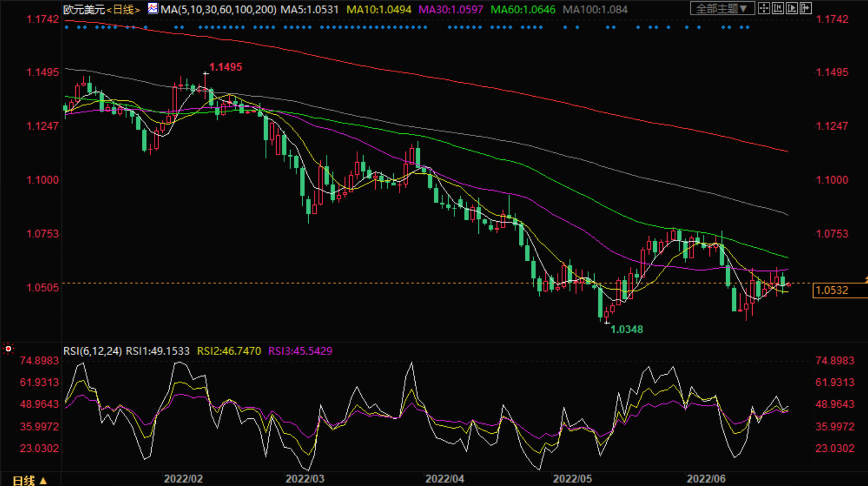
Task: Click the red sun icon beside RSI panel
Action: [8, 349]
